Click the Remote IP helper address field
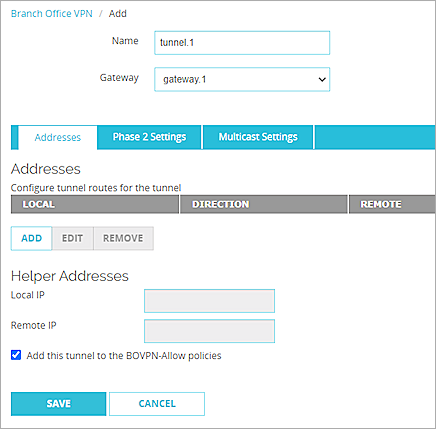The image size is (436, 429). point(209,331)
